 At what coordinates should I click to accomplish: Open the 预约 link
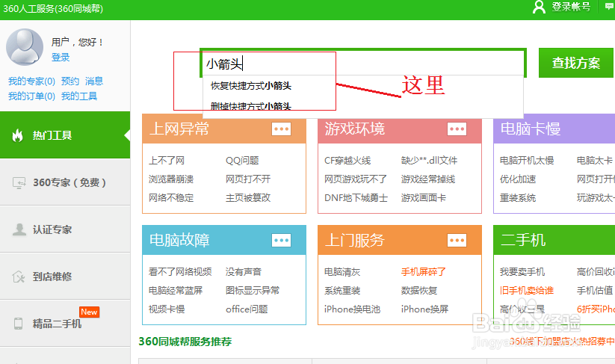click(70, 81)
